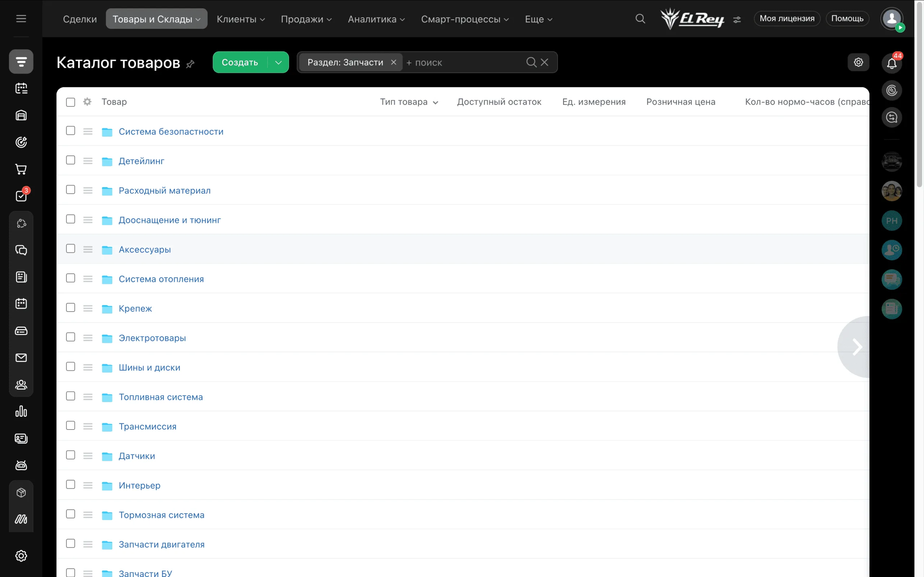
Task: Check the box for Детейлинг row
Action: [x=71, y=160]
